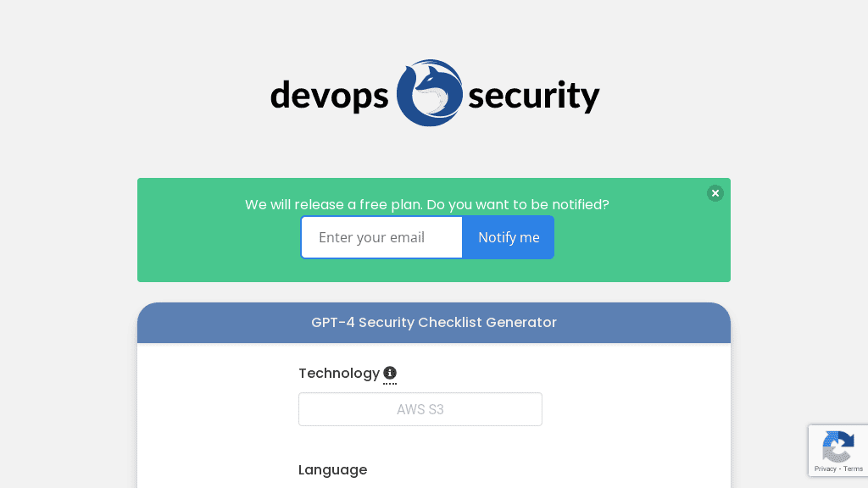Open the Privacy link under reCAPTCHA
Viewport: 868px width, 488px height.
(824, 469)
